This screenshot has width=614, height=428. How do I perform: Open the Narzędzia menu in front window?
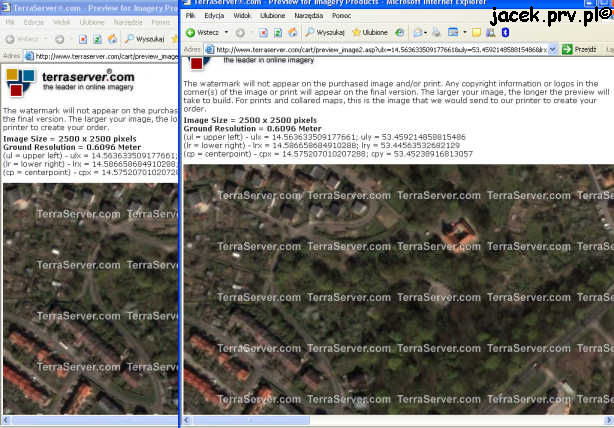(x=309, y=16)
